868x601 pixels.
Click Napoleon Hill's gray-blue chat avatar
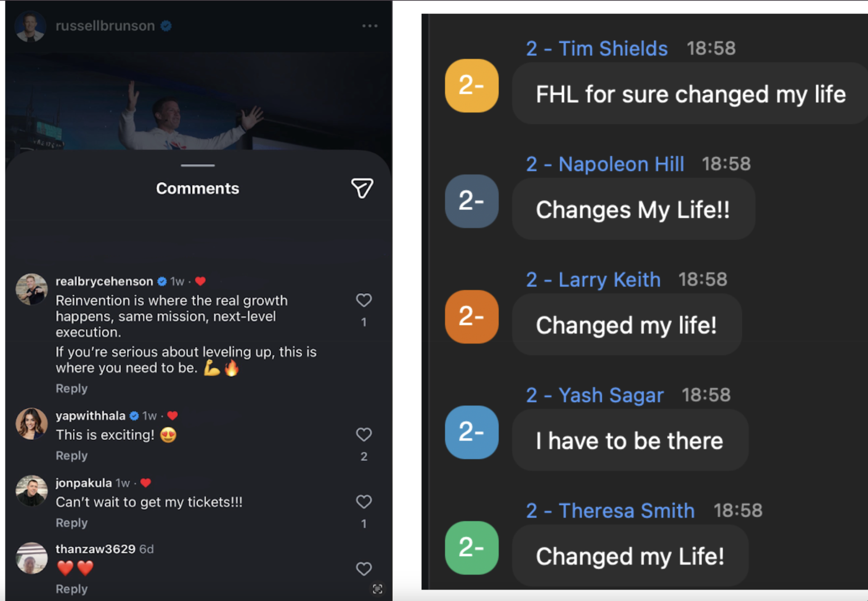click(x=472, y=201)
